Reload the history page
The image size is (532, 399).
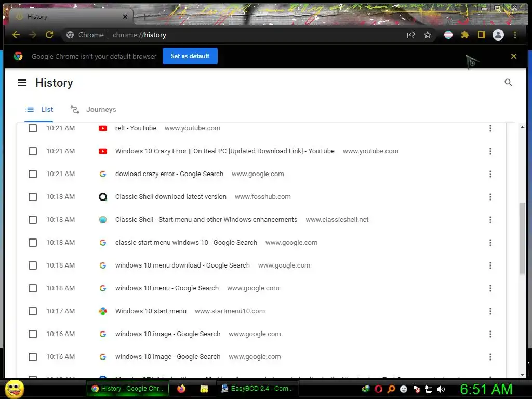(49, 35)
